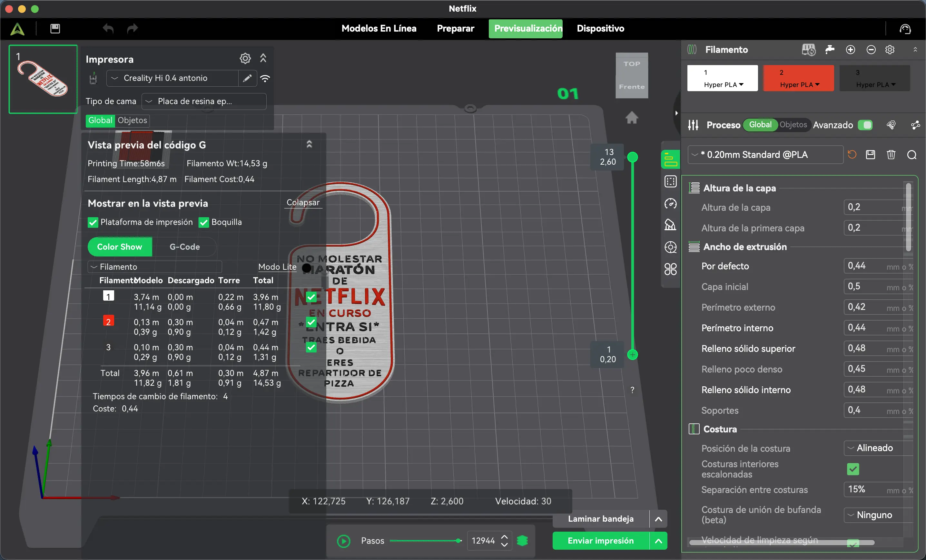This screenshot has height=560, width=926.
Task: Edit the Creality Hi printer preset
Action: pos(247,78)
